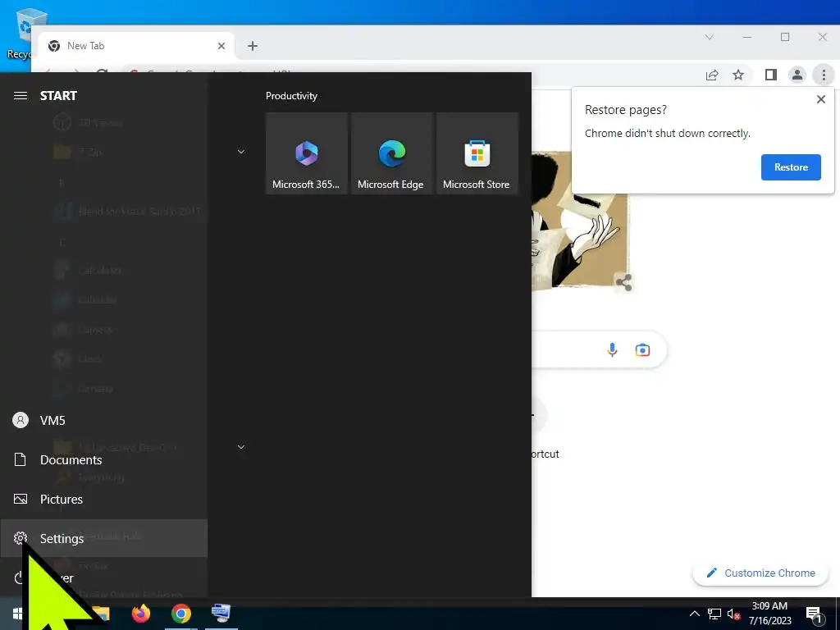Close the New Tab tab

coord(221,46)
